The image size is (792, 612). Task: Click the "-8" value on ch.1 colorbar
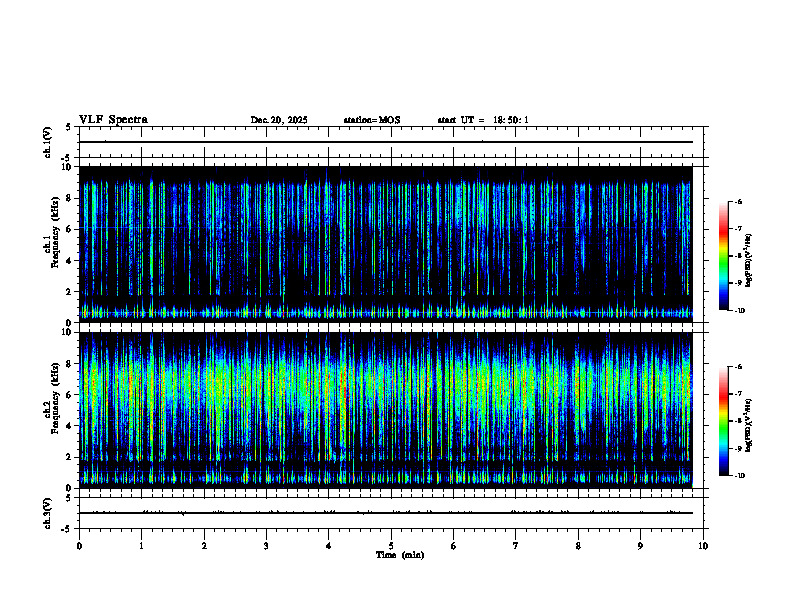(738, 256)
